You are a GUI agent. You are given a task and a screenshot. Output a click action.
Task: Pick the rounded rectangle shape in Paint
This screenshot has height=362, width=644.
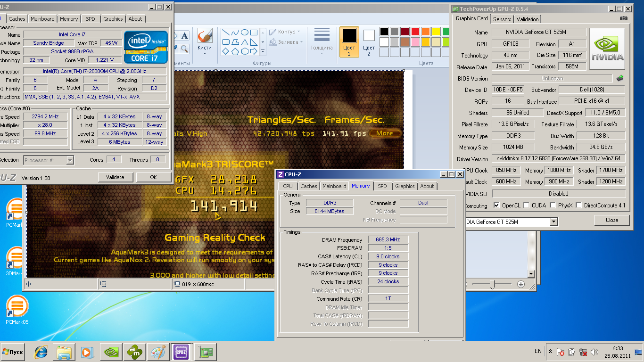point(225,42)
